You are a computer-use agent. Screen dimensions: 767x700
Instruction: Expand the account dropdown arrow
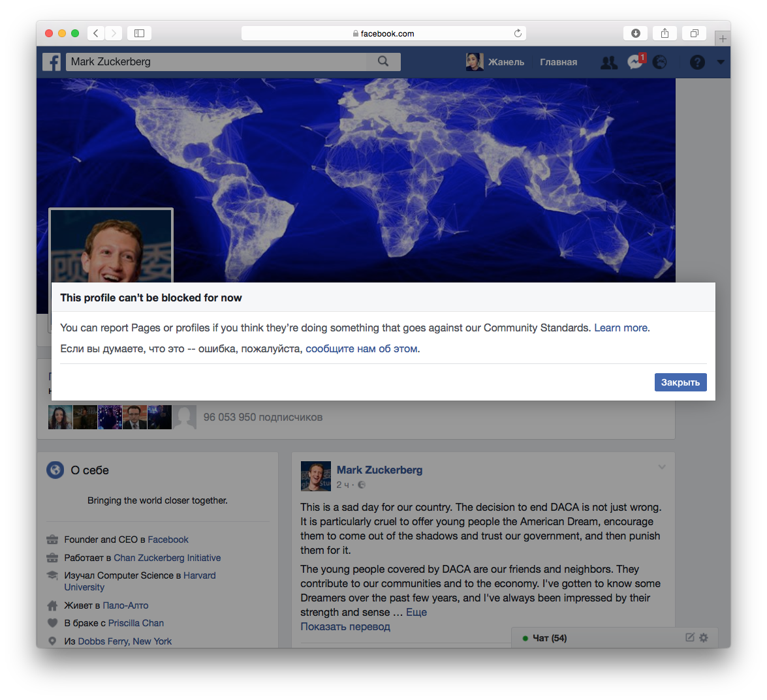click(x=720, y=62)
